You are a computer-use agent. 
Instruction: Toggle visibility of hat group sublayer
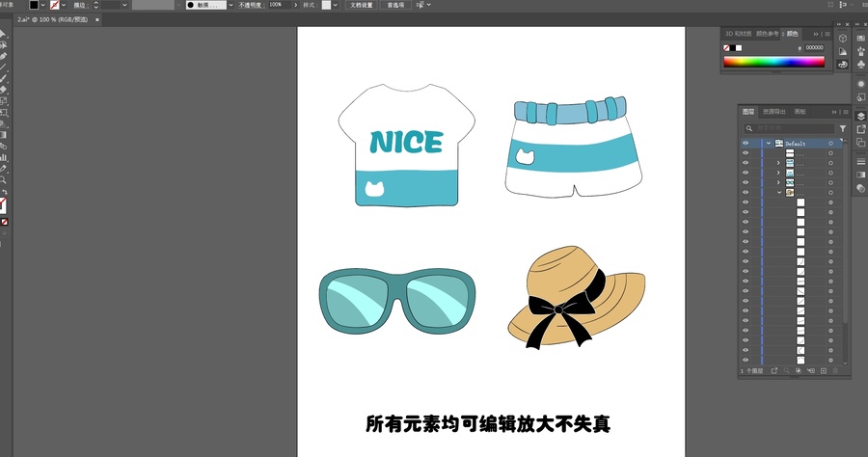pos(746,193)
